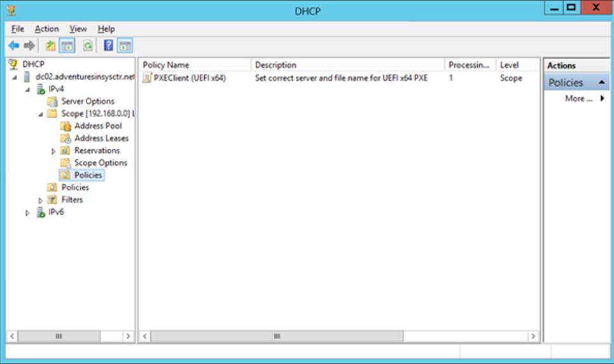Click the policy description text about UEFI x64 PXE

pyautogui.click(x=341, y=78)
